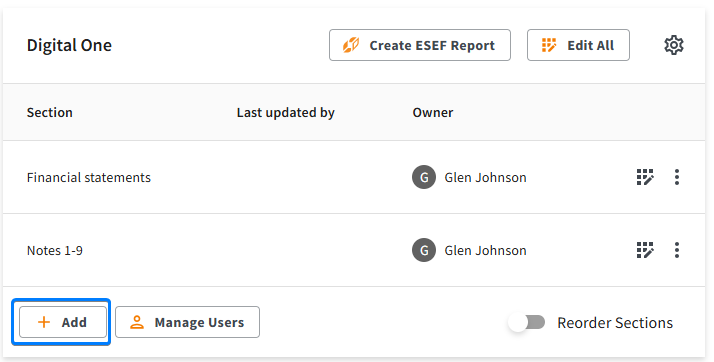The width and height of the screenshot is (714, 362).
Task: Add a new section with Add button
Action: (x=63, y=322)
